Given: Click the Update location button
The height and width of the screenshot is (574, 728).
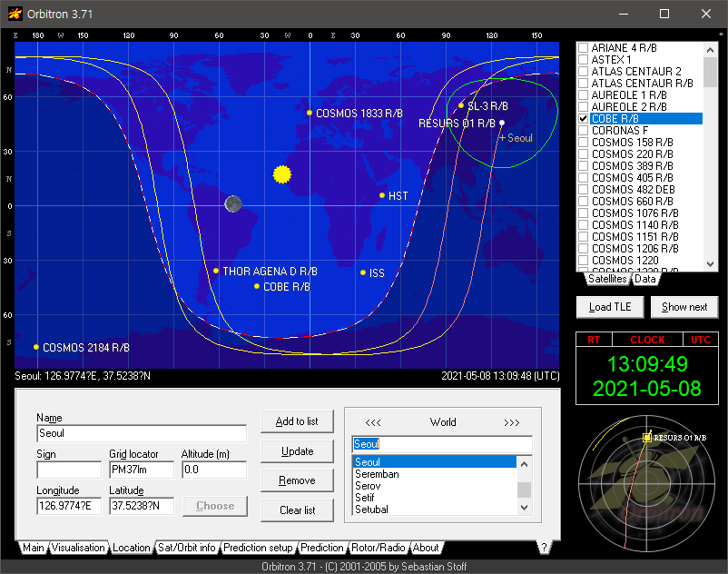Looking at the screenshot, I should tap(297, 450).
